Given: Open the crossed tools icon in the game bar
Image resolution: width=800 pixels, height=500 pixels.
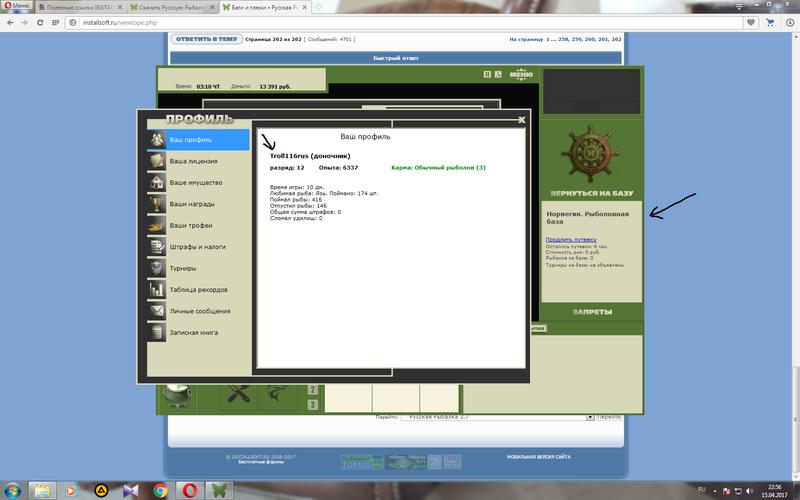Looking at the screenshot, I should (x=238, y=396).
